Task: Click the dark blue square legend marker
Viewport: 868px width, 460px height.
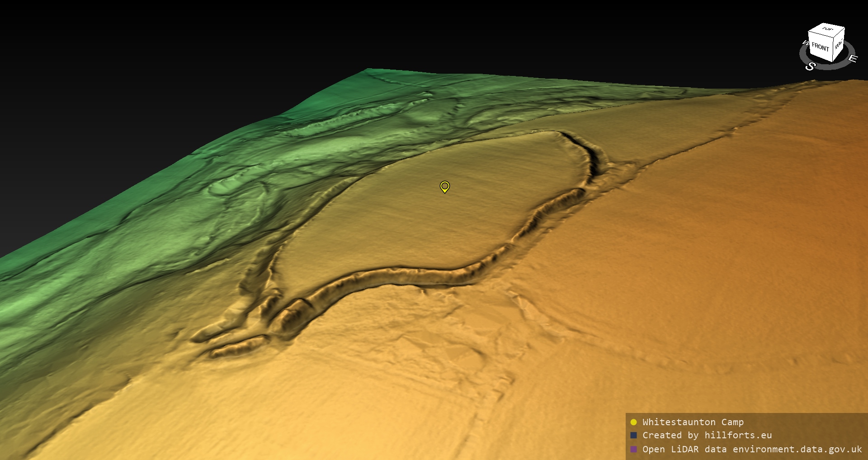Action: (x=633, y=435)
